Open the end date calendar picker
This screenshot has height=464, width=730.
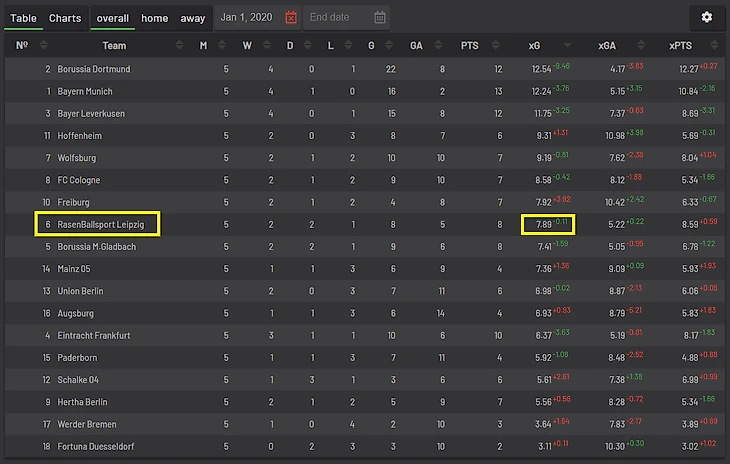[380, 17]
